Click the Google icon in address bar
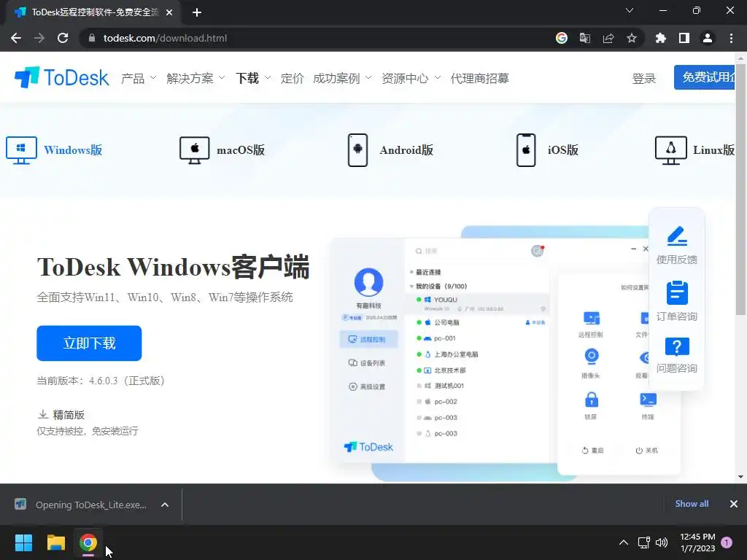Viewport: 747px width, 560px height. [x=562, y=38]
